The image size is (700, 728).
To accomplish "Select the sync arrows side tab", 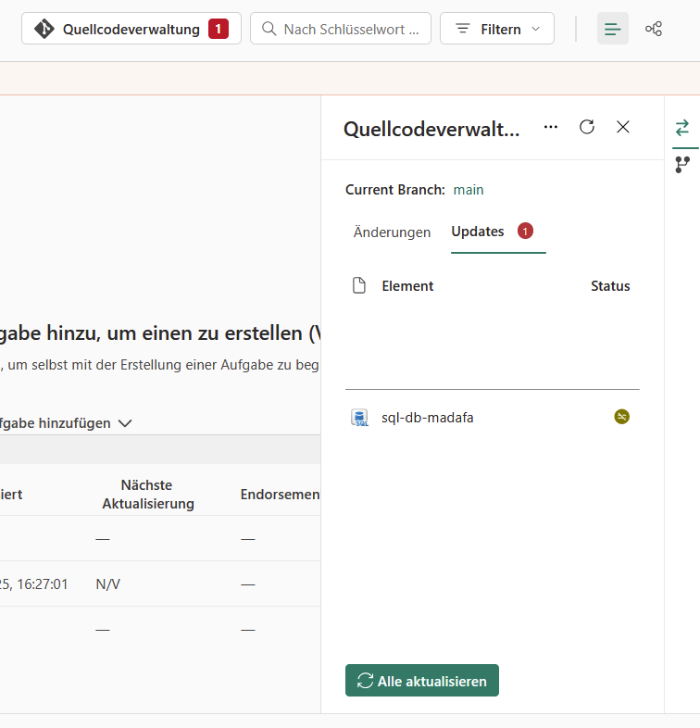I will point(682,128).
